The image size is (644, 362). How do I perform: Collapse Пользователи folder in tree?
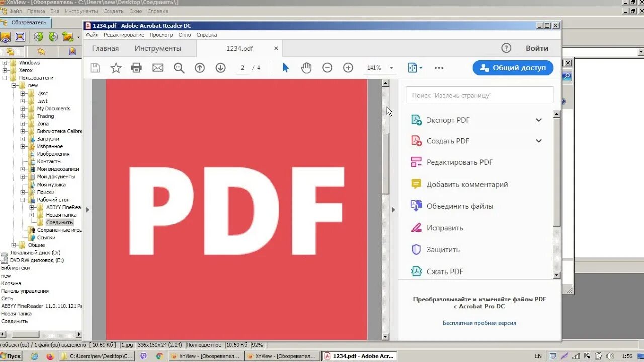(5, 78)
